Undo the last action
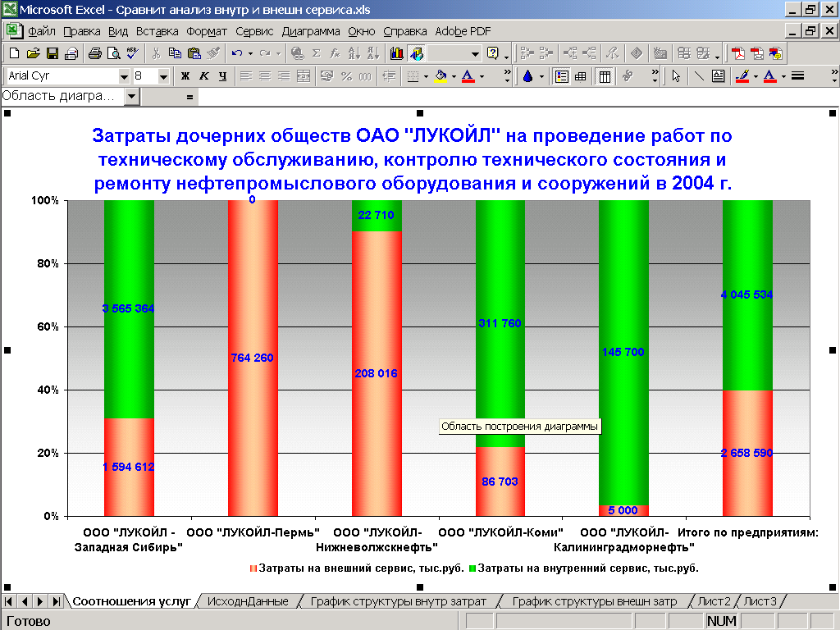This screenshot has height=630, width=840. click(x=237, y=53)
